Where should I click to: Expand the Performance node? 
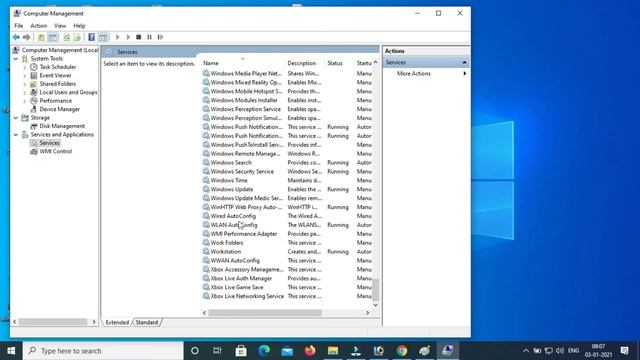(24, 101)
